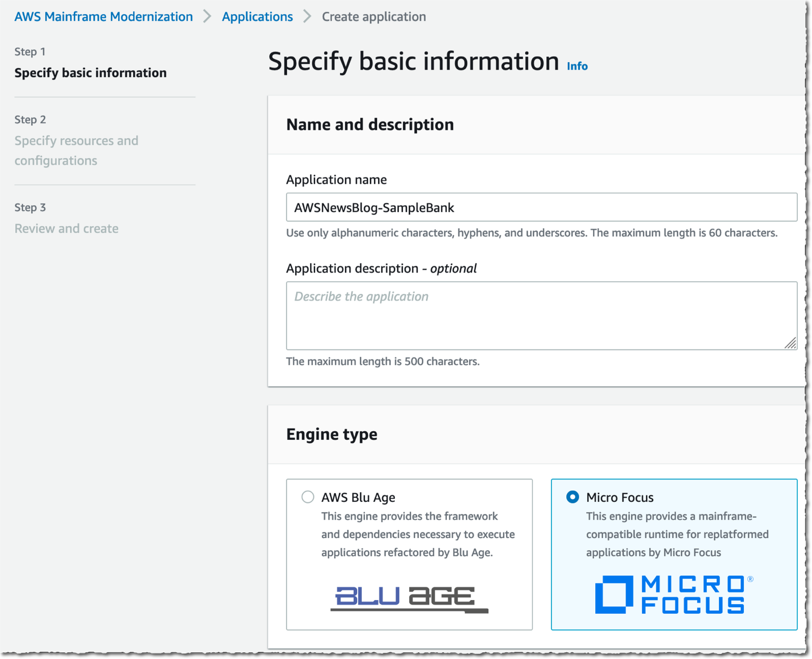812x659 pixels.
Task: Click the Application name input field
Action: 541,207
